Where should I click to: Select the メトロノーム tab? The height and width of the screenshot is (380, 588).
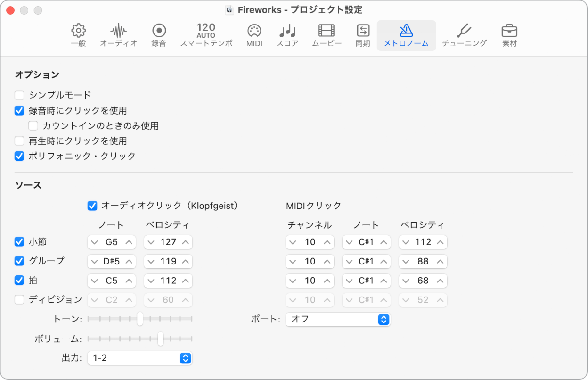(x=406, y=34)
